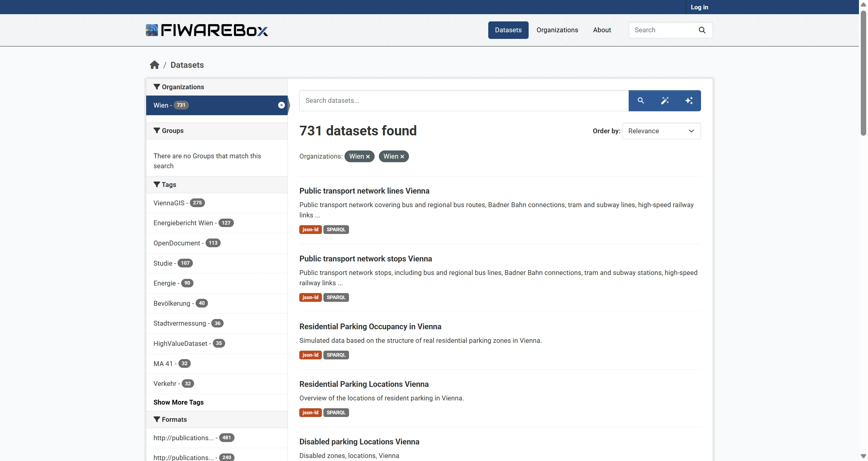868x461 pixels.
Task: Click the Log in link
Action: point(699,7)
